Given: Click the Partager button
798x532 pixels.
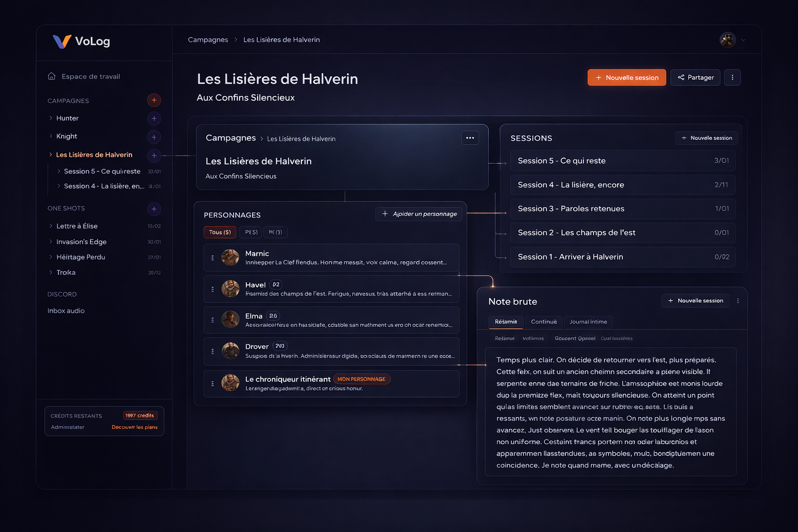Looking at the screenshot, I should point(695,77).
